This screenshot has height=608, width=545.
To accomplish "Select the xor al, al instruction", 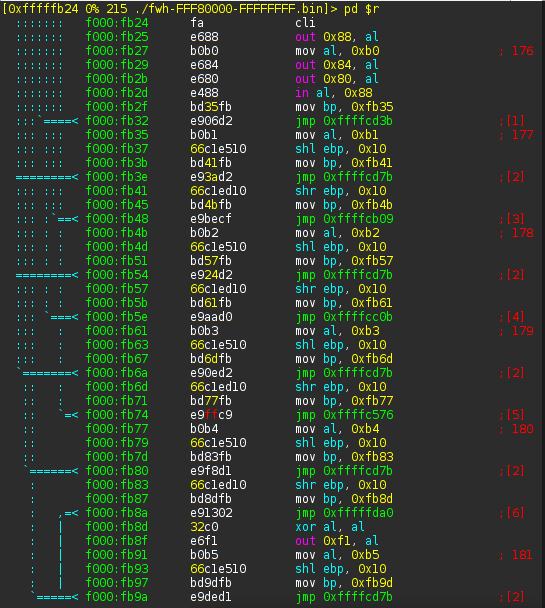I will 329,527.
